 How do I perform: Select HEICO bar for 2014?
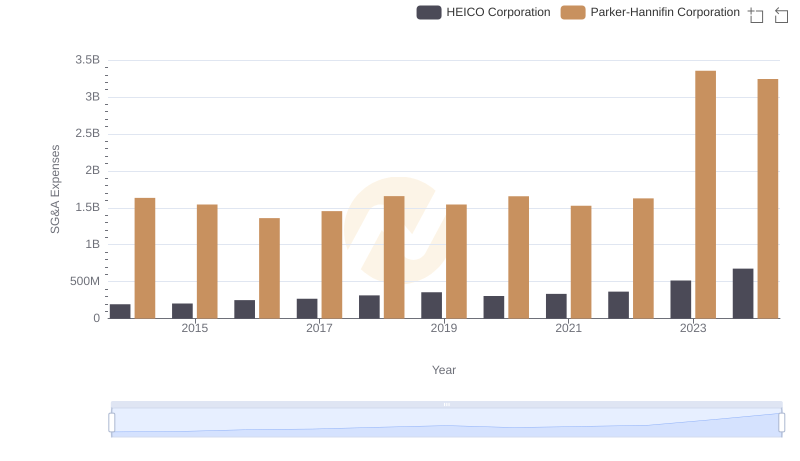(120, 312)
